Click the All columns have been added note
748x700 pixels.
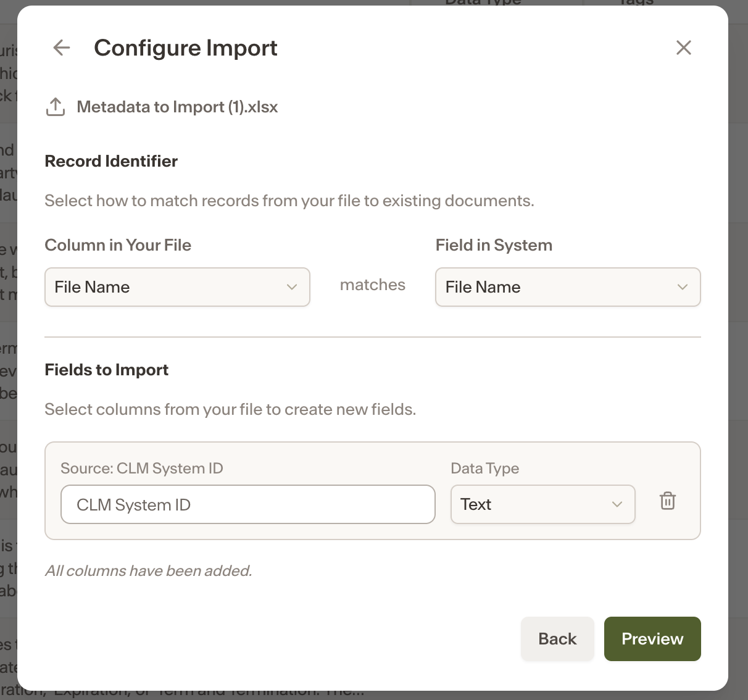pos(149,571)
